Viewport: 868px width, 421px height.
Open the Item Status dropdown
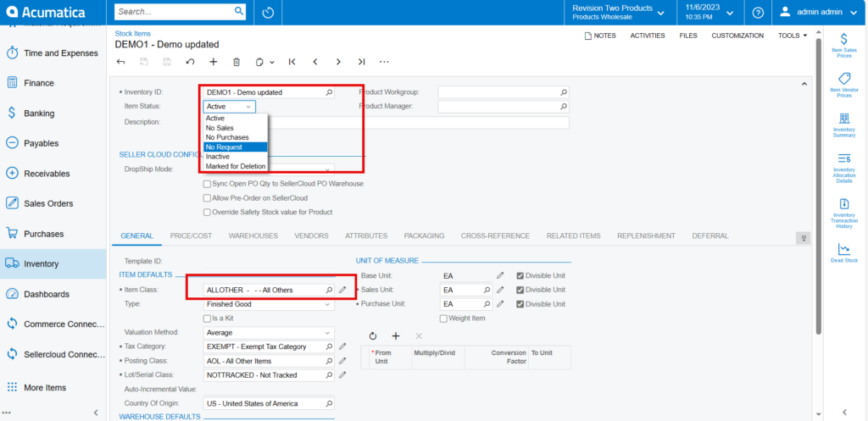pos(229,106)
